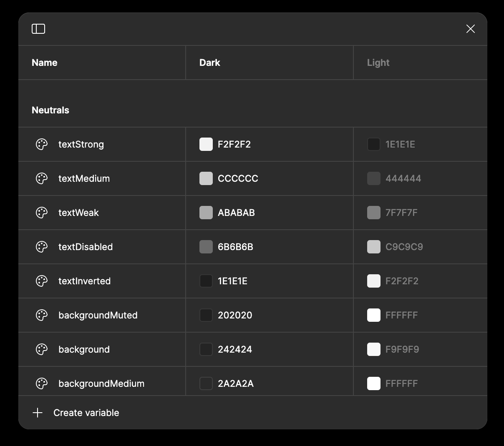Edit the F2F2F2 dark hex value

234,144
